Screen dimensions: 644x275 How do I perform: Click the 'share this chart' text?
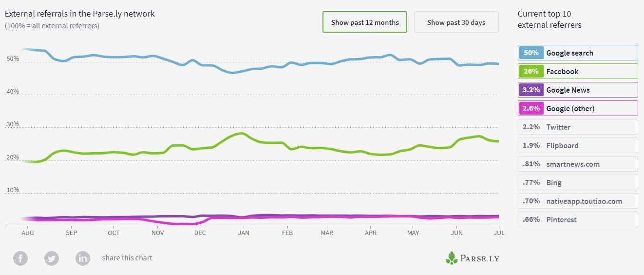coord(127,258)
